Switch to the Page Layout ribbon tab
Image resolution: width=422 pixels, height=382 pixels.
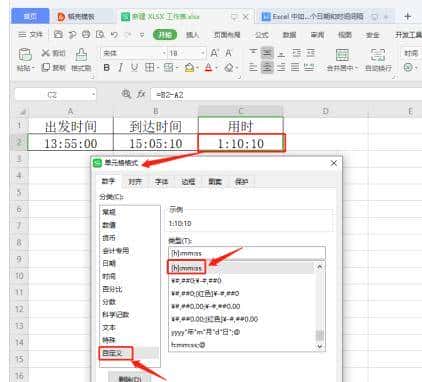[227, 35]
